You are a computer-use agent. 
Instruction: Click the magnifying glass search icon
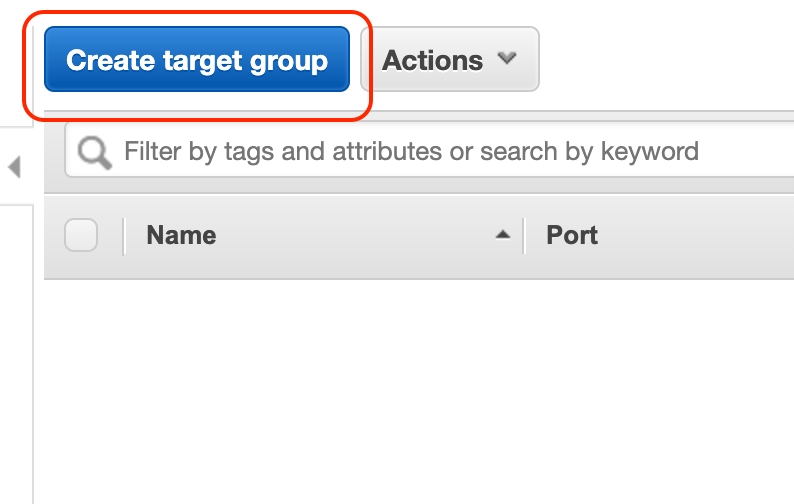(x=94, y=153)
